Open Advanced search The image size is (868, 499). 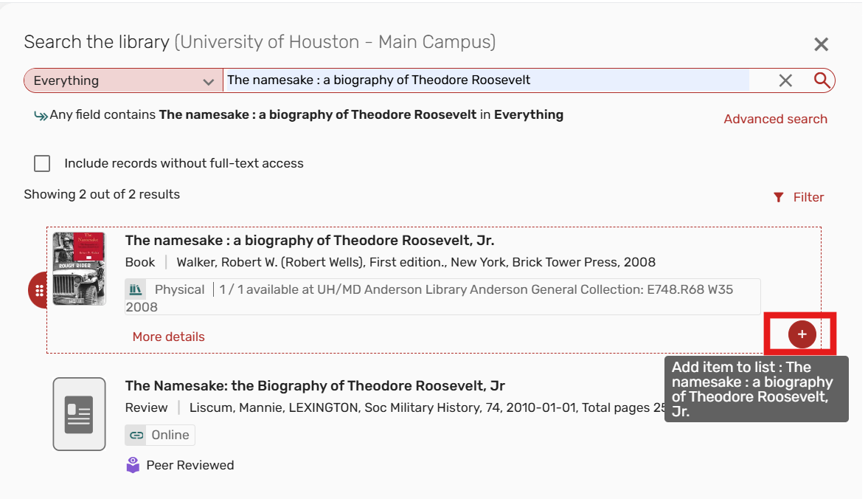tap(775, 119)
